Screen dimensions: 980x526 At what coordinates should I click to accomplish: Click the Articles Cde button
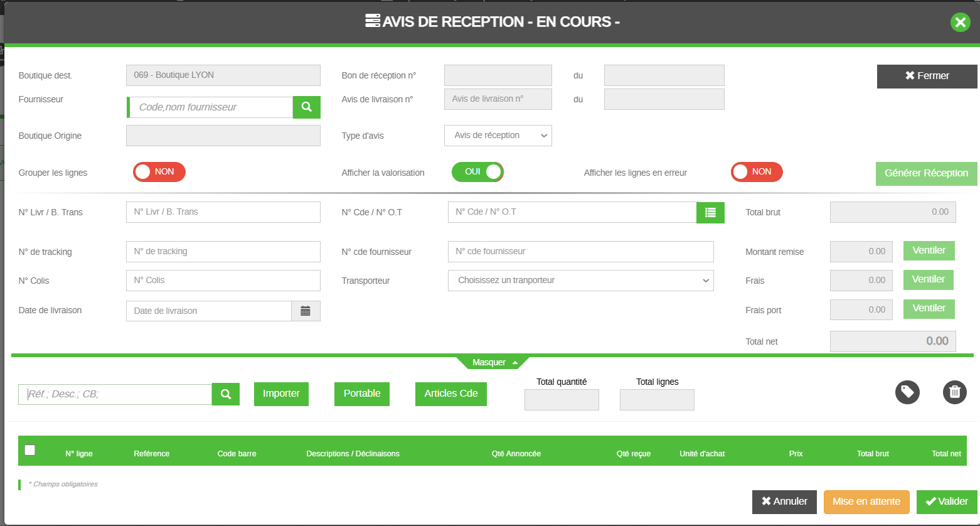(x=450, y=394)
